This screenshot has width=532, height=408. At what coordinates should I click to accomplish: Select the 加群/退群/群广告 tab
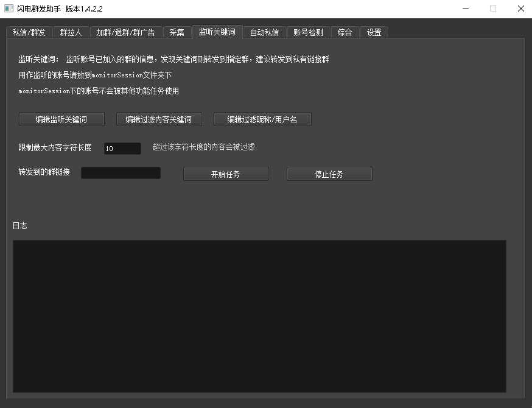[x=125, y=32]
